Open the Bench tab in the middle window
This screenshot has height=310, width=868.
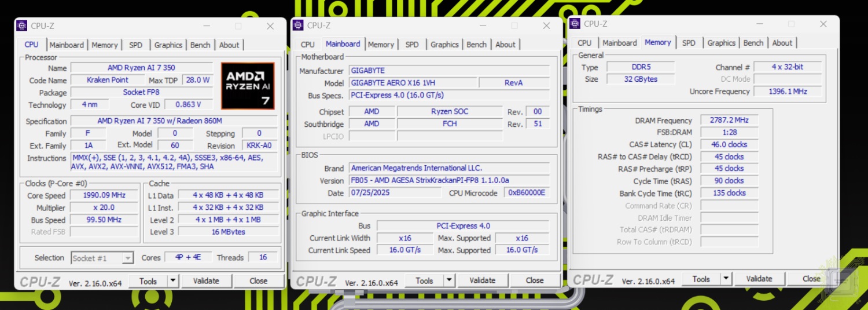[x=476, y=44]
